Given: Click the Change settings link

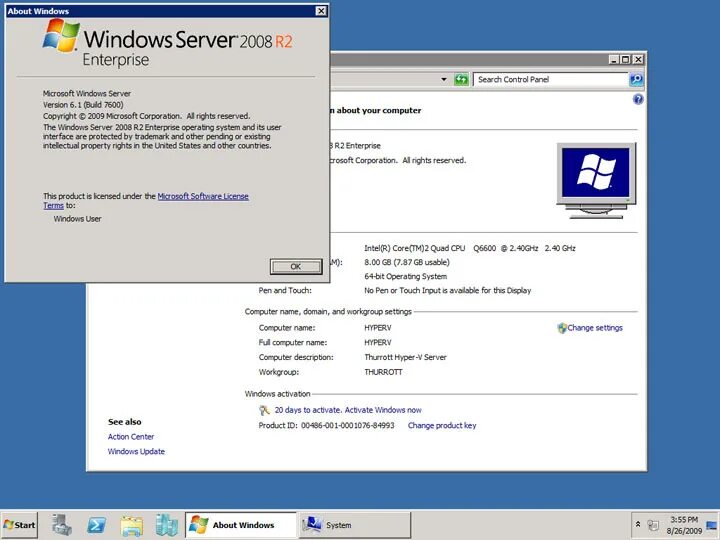Looking at the screenshot, I should point(595,328).
